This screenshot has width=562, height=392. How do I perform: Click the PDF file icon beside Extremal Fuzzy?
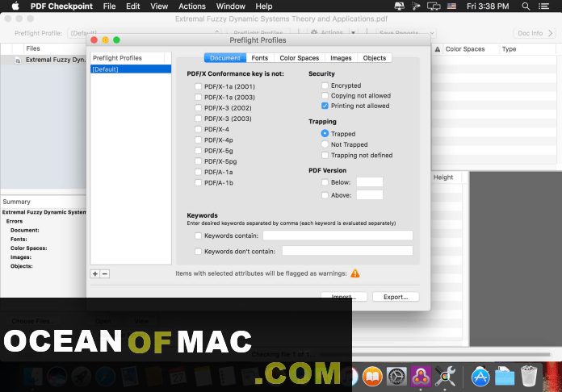pos(18,60)
